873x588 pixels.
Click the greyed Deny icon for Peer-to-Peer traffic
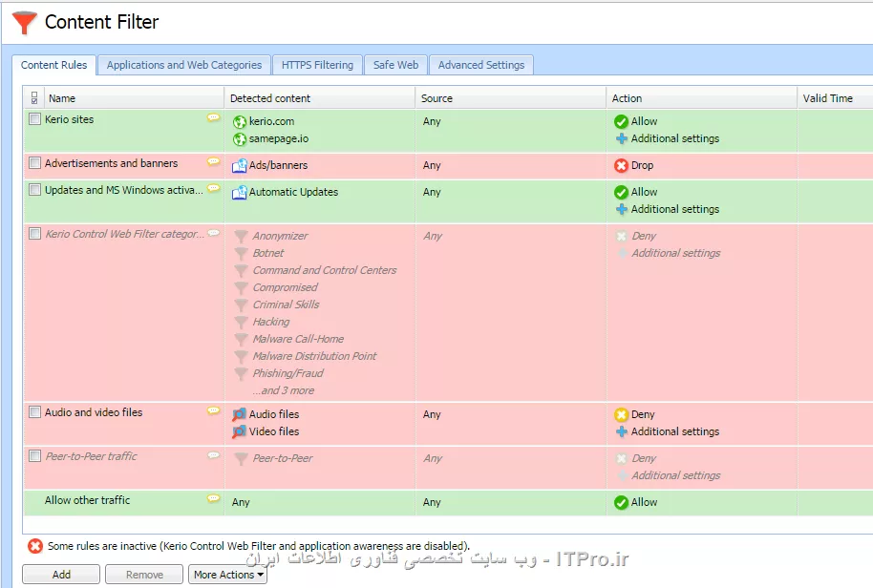tap(622, 459)
